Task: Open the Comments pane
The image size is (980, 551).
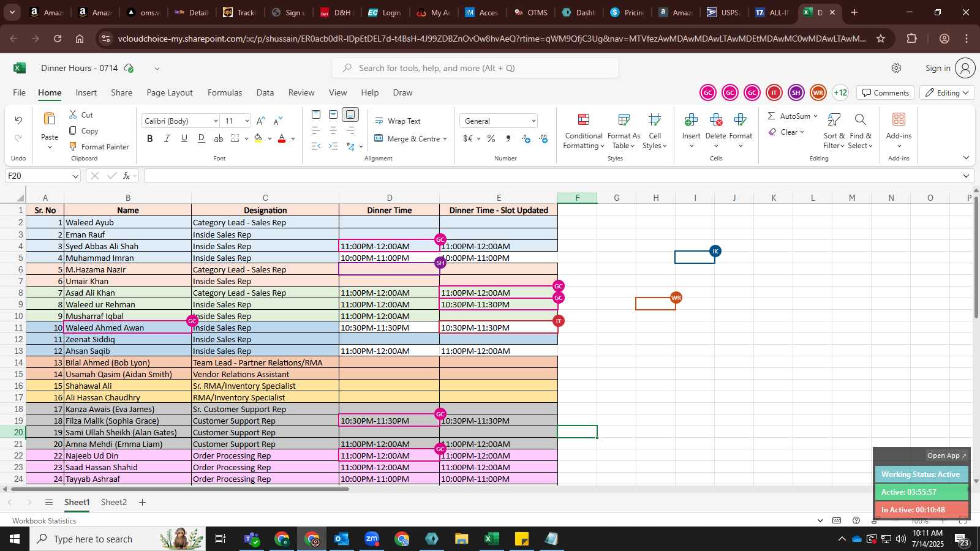Action: [886, 92]
